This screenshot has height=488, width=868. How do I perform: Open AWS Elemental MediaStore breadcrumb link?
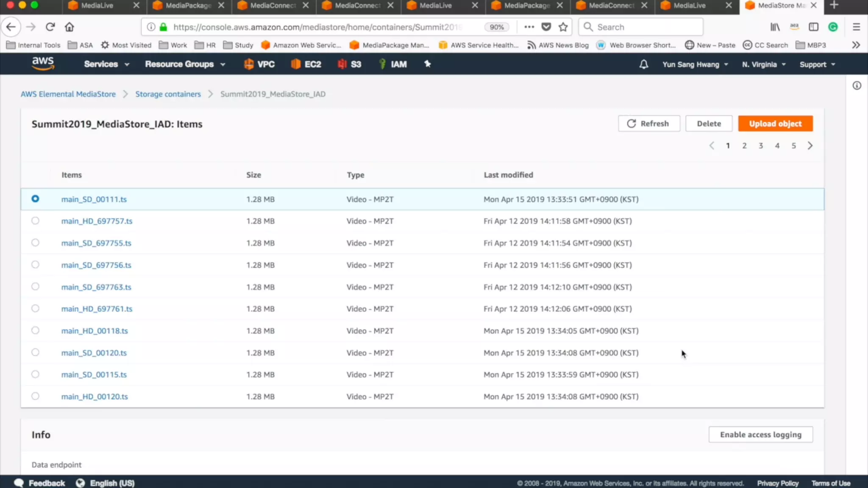[68, 94]
